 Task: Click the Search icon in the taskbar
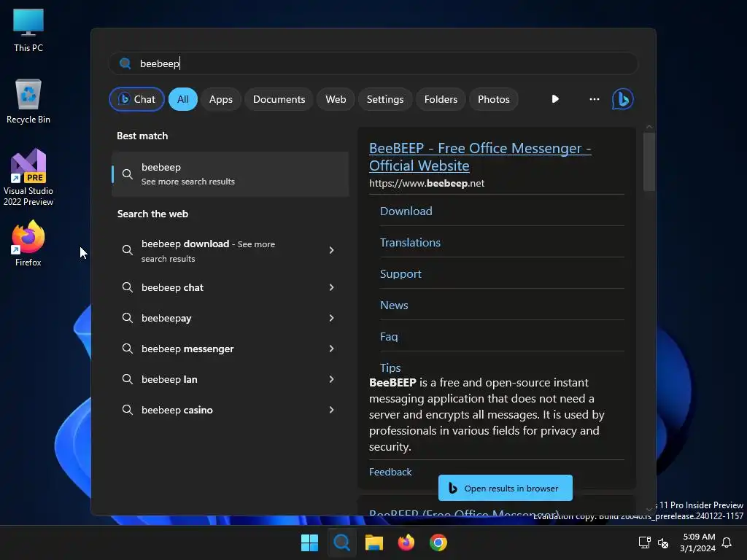341,542
